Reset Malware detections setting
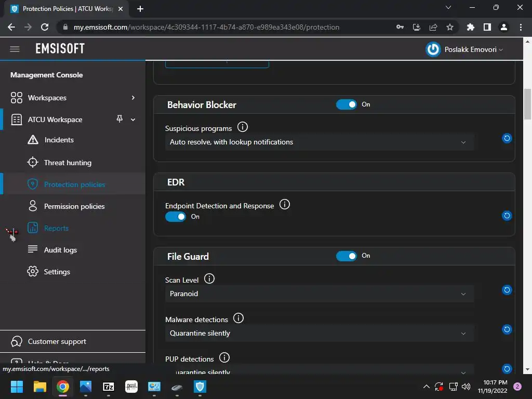This screenshot has width=532, height=399. [507, 329]
